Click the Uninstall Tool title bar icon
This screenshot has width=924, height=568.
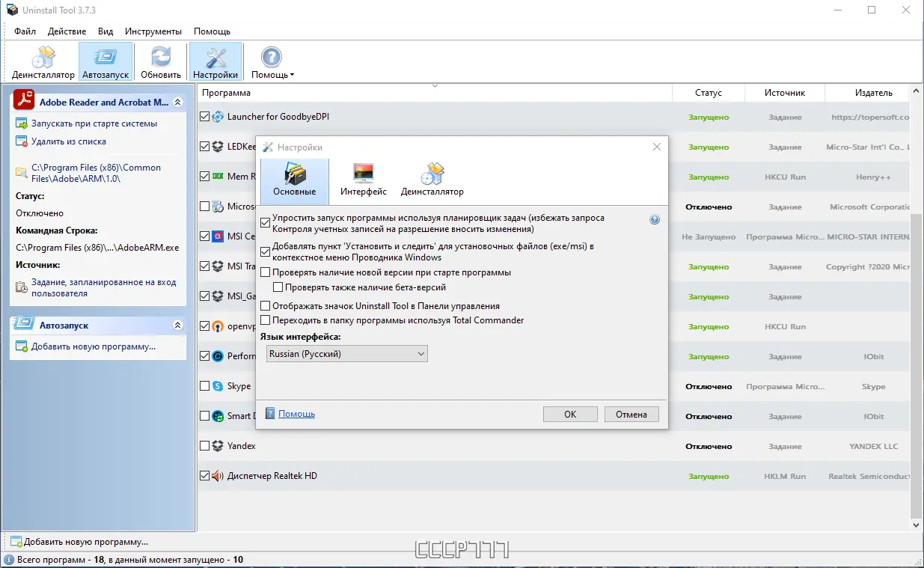(12, 10)
